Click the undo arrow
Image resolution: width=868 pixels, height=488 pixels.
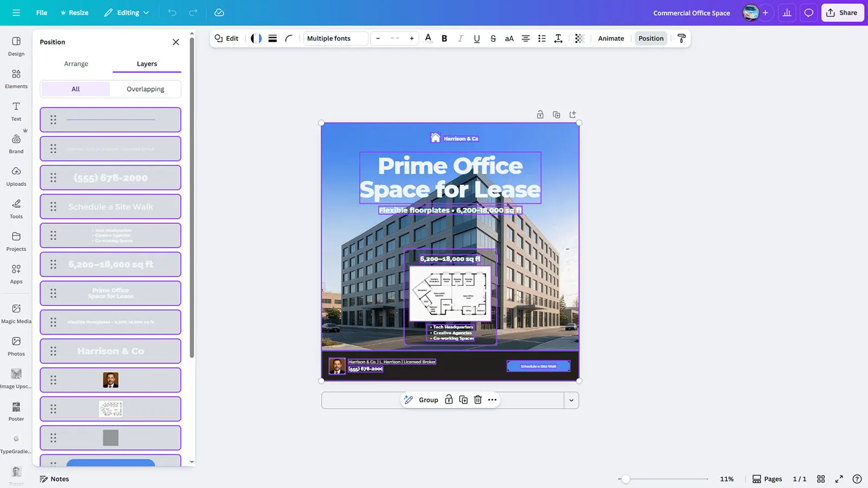(172, 12)
